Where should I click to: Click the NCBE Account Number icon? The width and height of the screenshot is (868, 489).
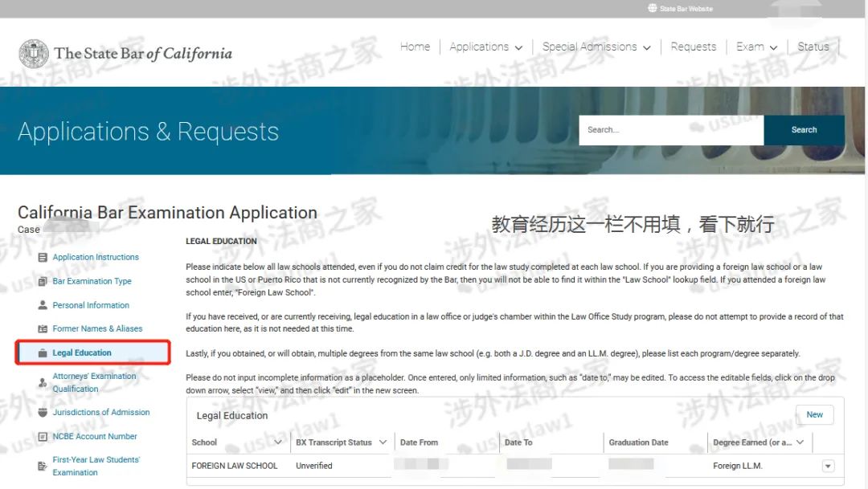[43, 437]
